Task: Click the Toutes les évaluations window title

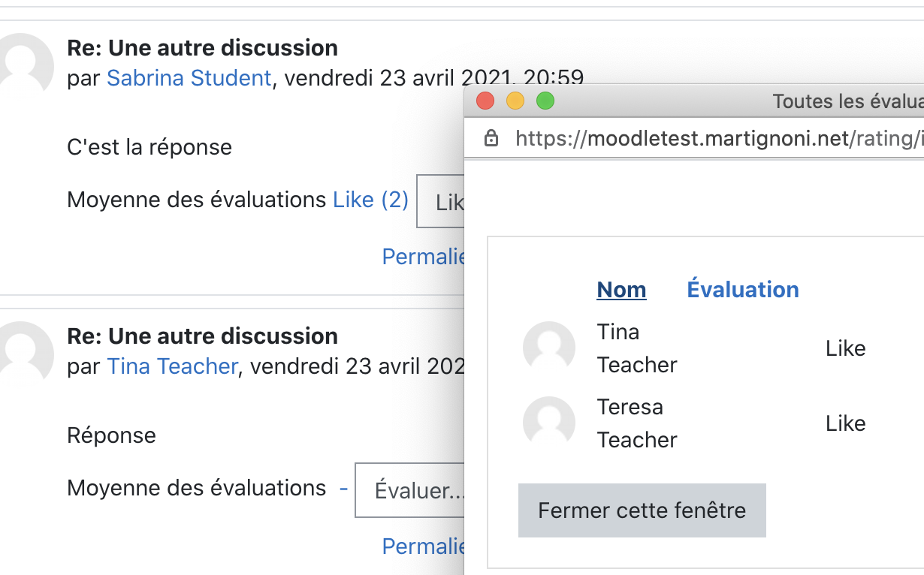Action: 848,101
